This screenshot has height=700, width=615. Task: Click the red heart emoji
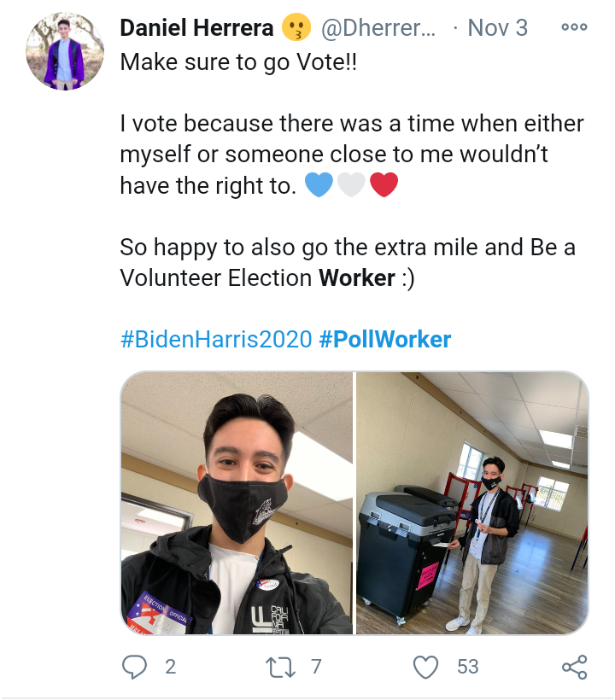(x=384, y=185)
